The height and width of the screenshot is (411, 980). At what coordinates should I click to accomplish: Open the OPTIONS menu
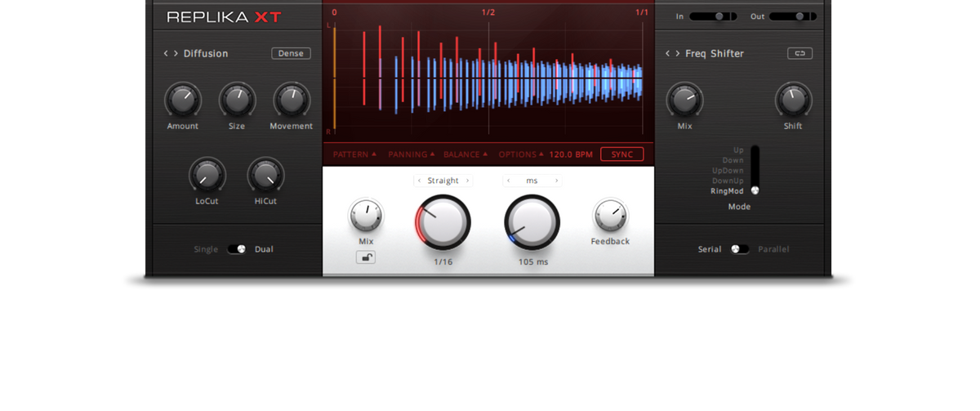pos(521,154)
